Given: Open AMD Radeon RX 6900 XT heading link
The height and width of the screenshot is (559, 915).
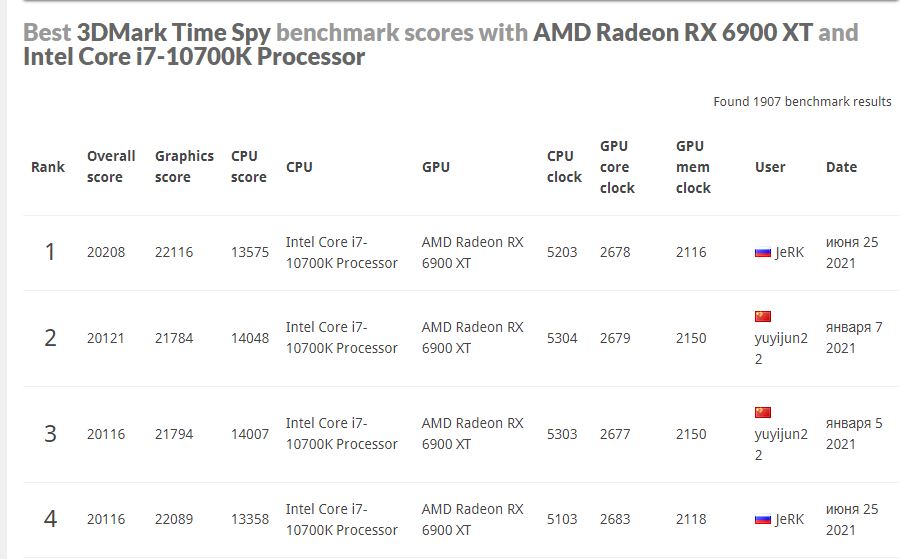Looking at the screenshot, I should click(x=672, y=33).
